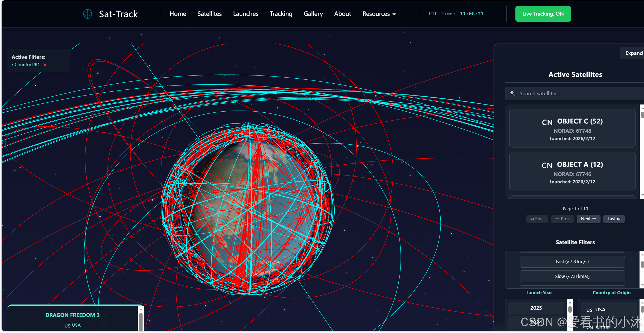
Task: Click the NORAD: 67748 text
Action: pyautogui.click(x=572, y=131)
